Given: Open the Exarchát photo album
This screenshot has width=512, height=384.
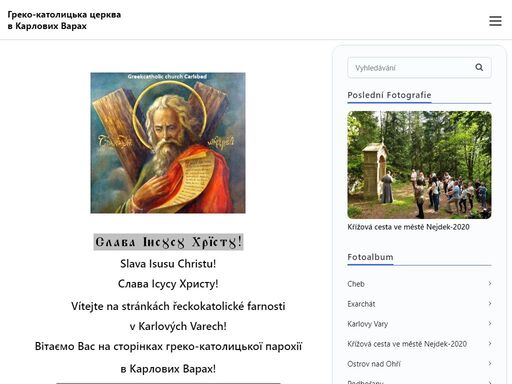Looking at the screenshot, I should (361, 304).
